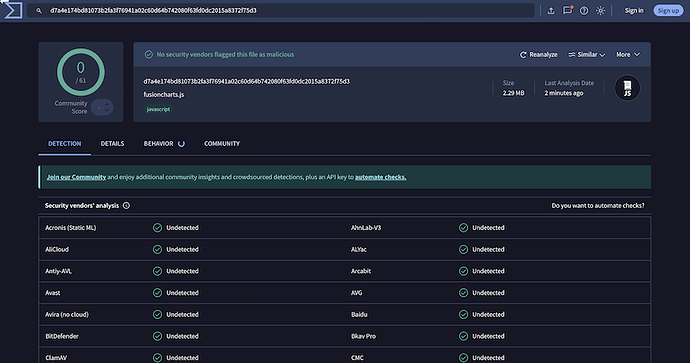Follow the automate checks link
Screen dimensions: 690x363
381,177
